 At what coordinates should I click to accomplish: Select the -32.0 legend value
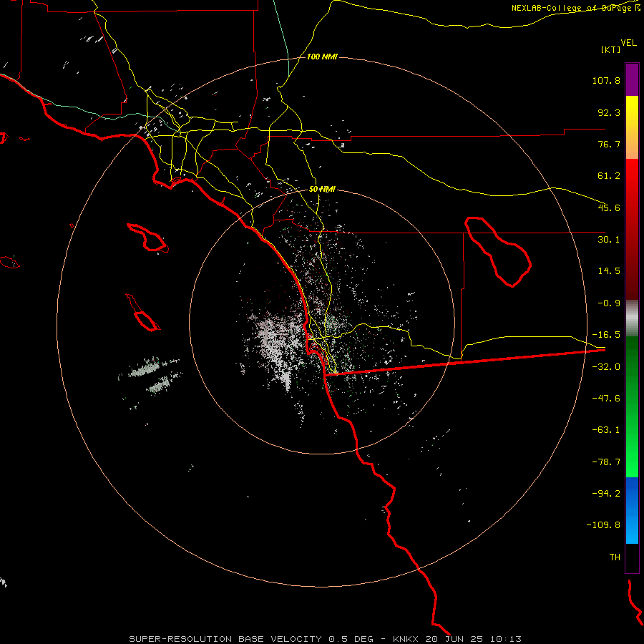[x=606, y=367]
